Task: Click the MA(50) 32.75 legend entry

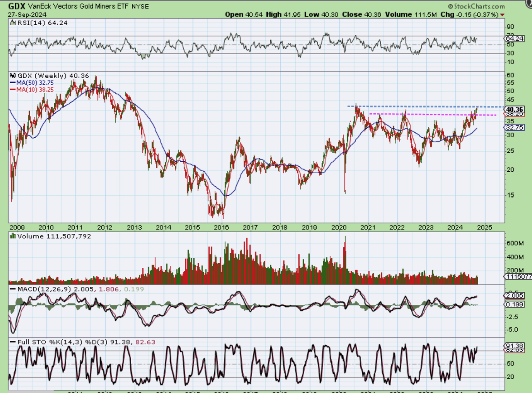Action: tap(35, 83)
